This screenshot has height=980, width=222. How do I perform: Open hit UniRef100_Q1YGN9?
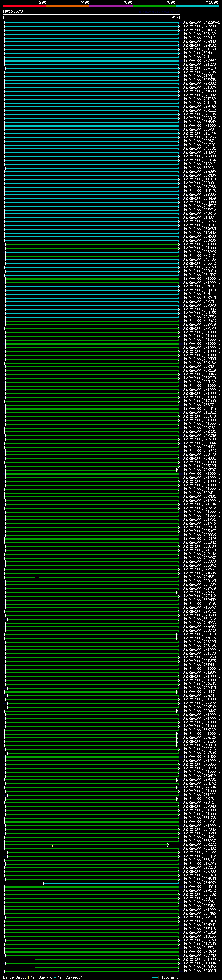[199, 944]
